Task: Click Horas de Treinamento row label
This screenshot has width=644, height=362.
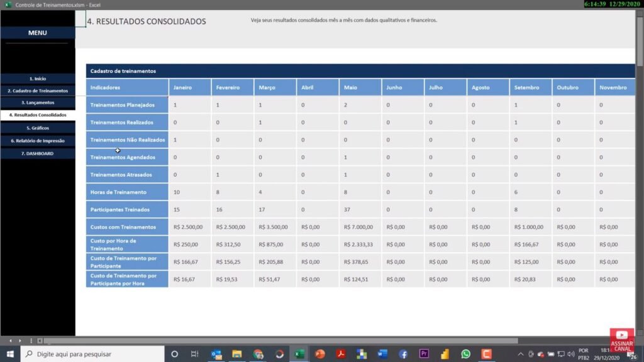Action: [x=127, y=192]
